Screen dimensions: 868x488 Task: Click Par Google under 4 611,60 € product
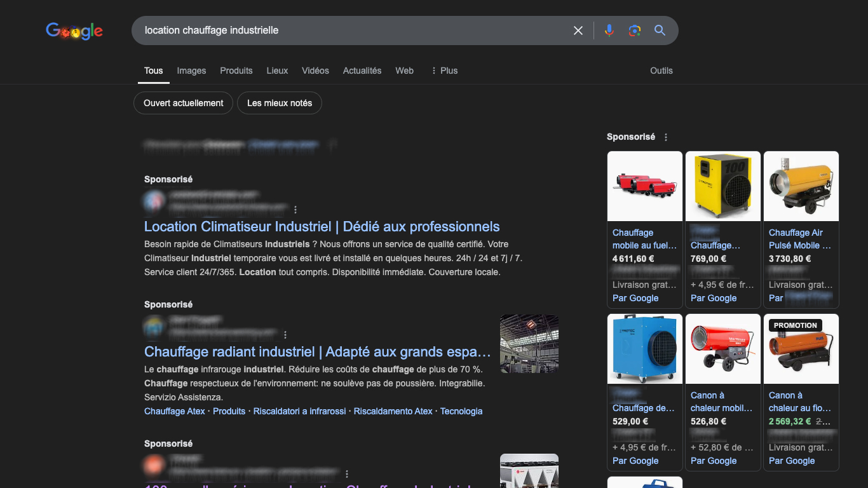point(635,298)
